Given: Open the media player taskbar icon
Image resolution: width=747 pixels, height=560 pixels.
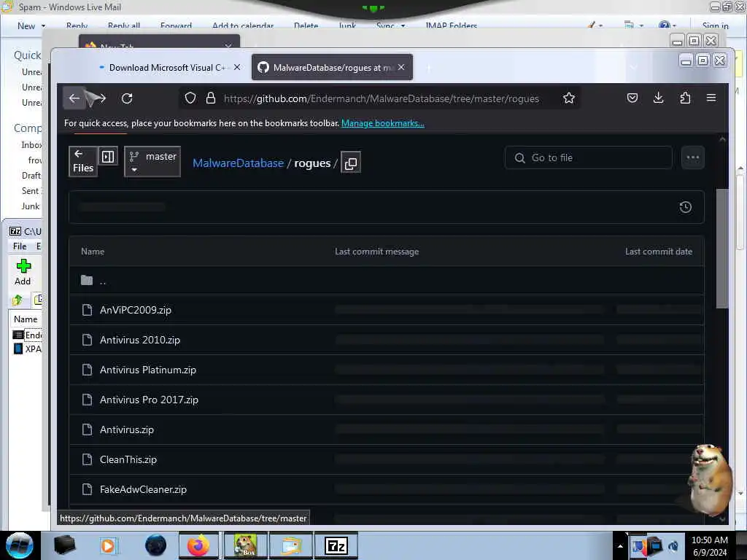Looking at the screenshot, I should (x=108, y=545).
